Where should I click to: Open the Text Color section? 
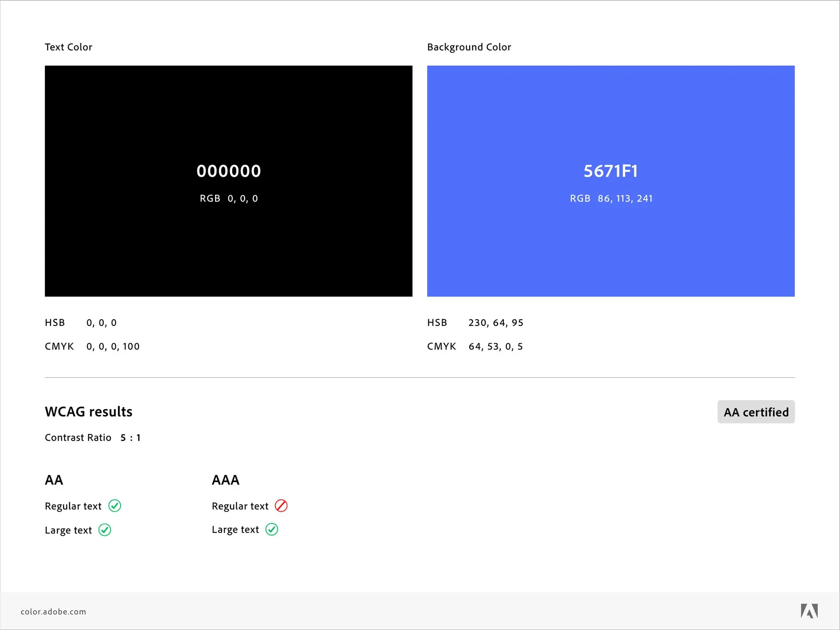68,47
